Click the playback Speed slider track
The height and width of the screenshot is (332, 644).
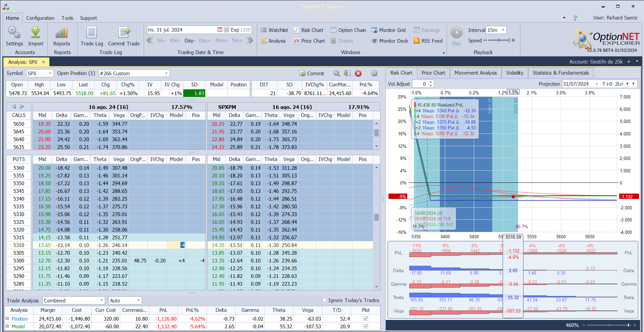[499, 40]
